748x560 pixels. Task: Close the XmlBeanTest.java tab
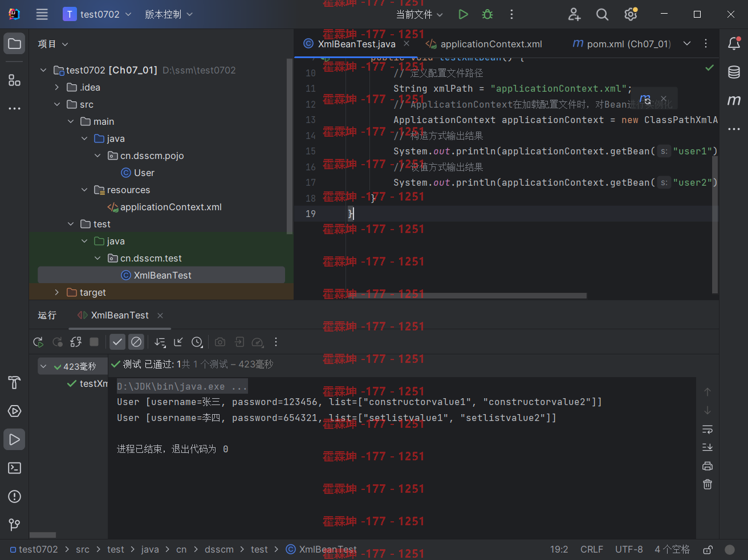[406, 43]
